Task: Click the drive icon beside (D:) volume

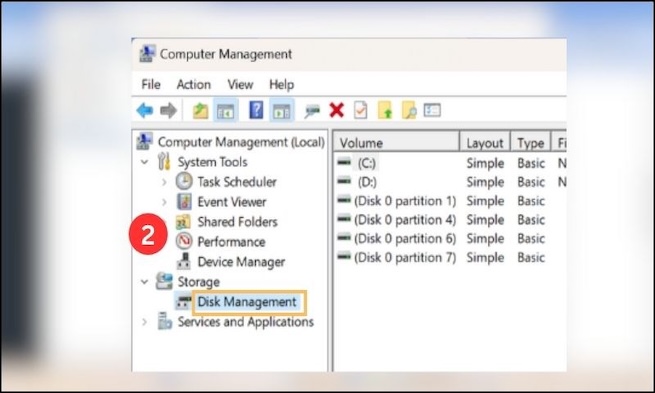Action: [344, 181]
